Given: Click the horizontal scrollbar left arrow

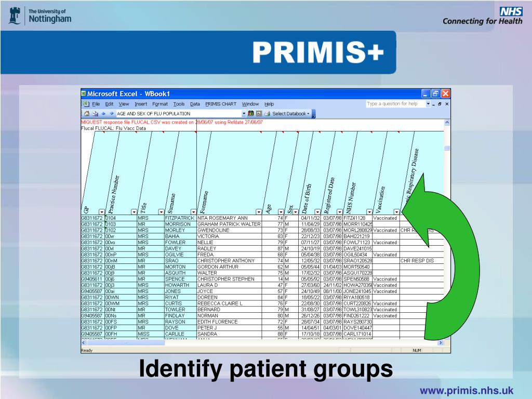Looking at the screenshot, I should (84, 343).
